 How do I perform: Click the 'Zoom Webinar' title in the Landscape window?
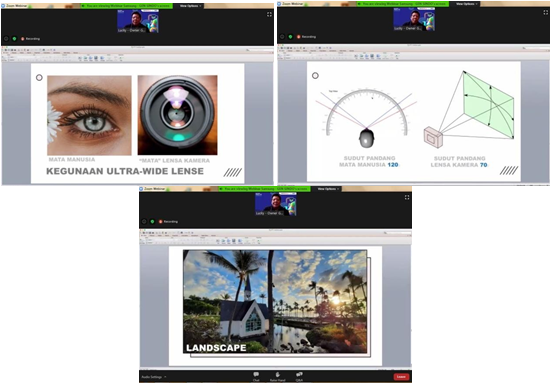[x=154, y=189]
